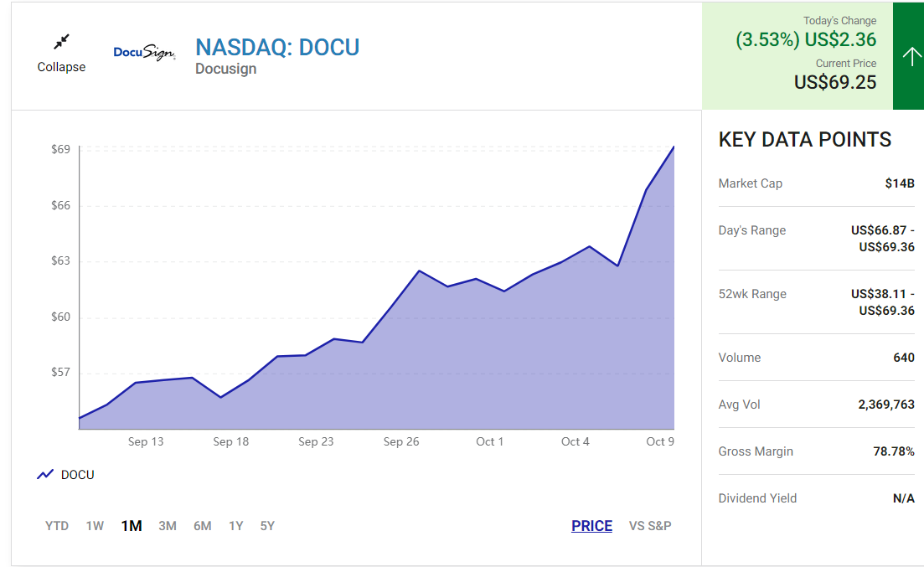This screenshot has width=924, height=567.
Task: Click the Dividend Yield label
Action: pyautogui.click(x=757, y=498)
